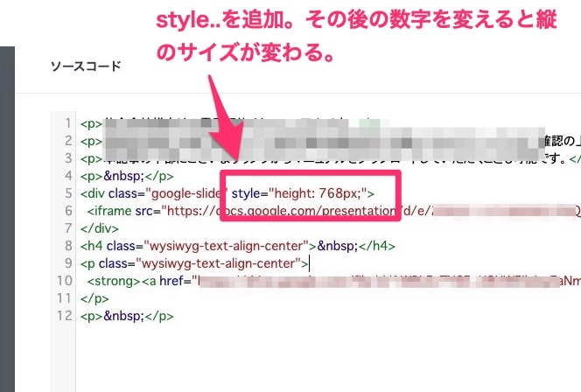Image resolution: width=581 pixels, height=392 pixels.
Task: Select line number 1 in the gutter
Action: tap(67, 123)
